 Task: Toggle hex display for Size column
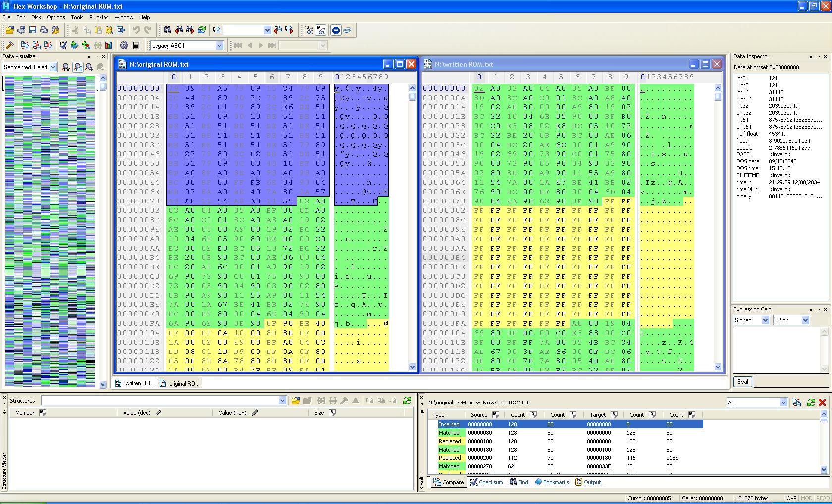(332, 413)
